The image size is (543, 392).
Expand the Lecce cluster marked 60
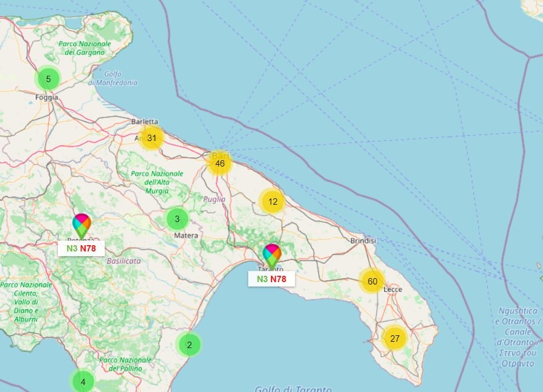click(372, 282)
